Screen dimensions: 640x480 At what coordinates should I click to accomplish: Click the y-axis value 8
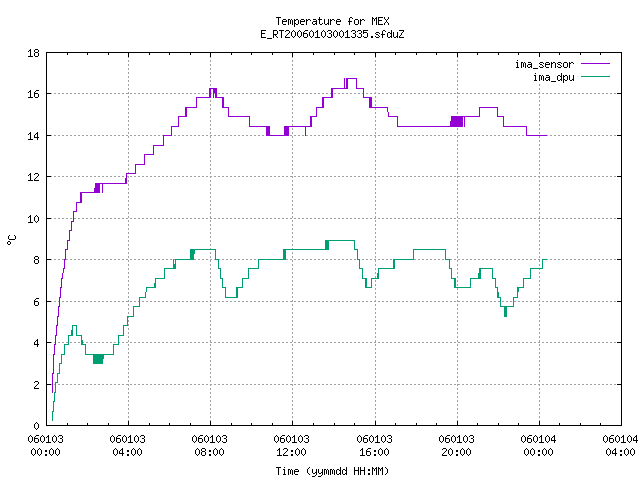[37, 260]
